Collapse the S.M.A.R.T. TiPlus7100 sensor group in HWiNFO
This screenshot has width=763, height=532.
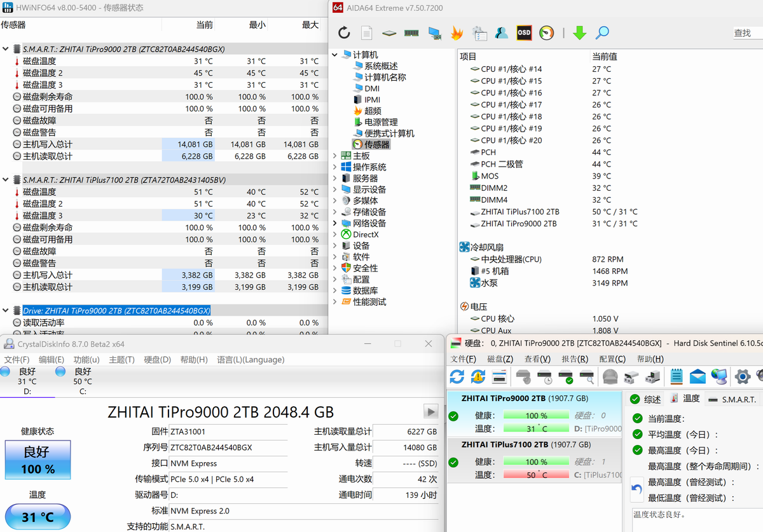pyautogui.click(x=6, y=180)
